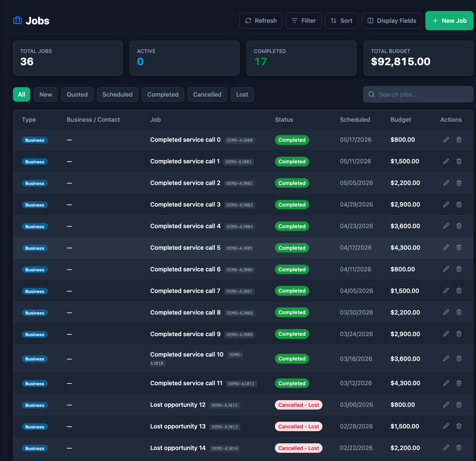The width and height of the screenshot is (476, 461).
Task: Delete Completed service call 8 trash icon
Action: coord(459,312)
